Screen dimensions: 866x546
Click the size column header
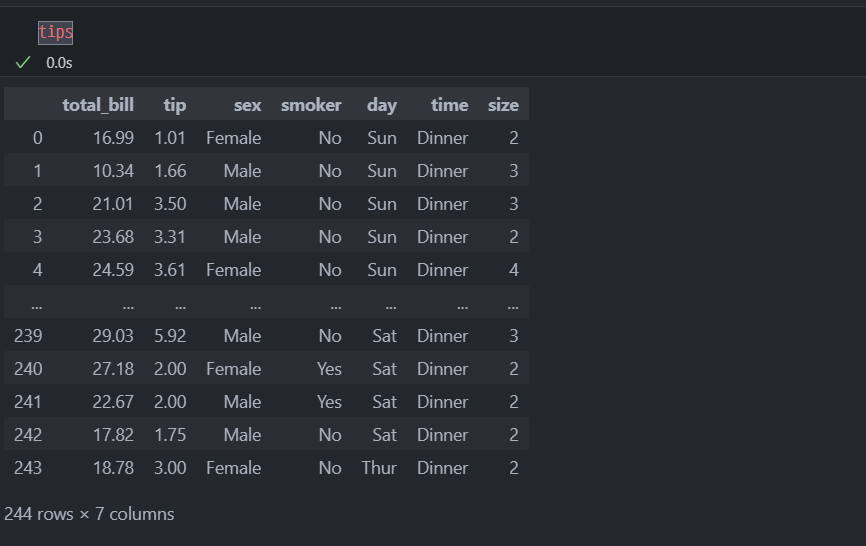(503, 105)
